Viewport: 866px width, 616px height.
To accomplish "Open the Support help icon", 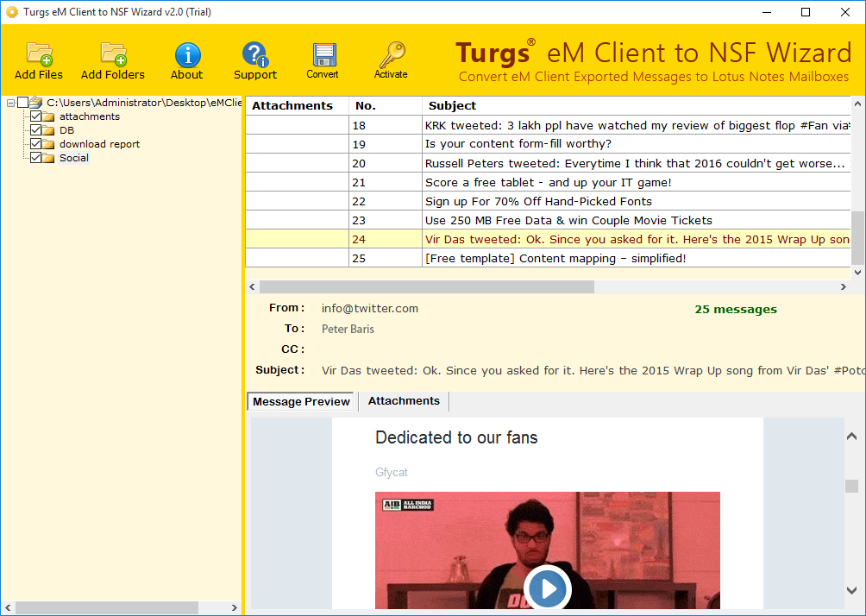I will point(255,54).
